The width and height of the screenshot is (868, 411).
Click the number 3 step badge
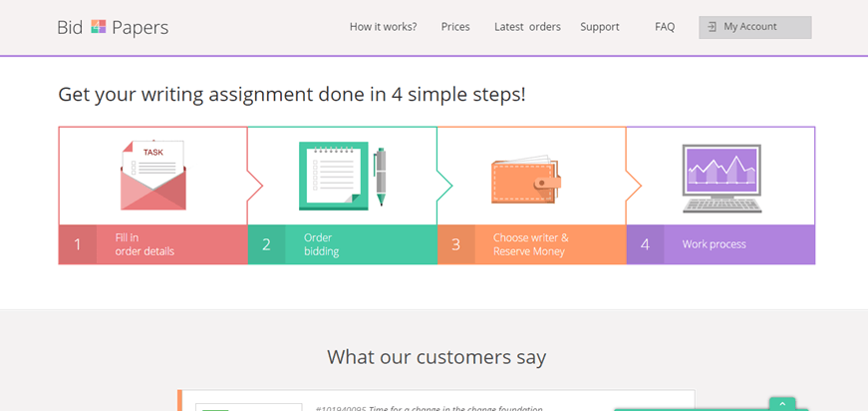(455, 244)
